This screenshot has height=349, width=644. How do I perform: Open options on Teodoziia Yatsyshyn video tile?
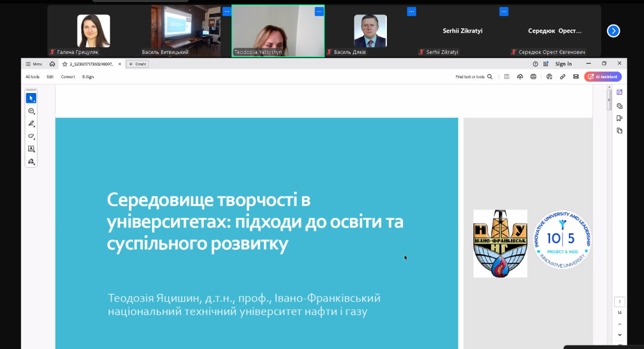pos(319,12)
